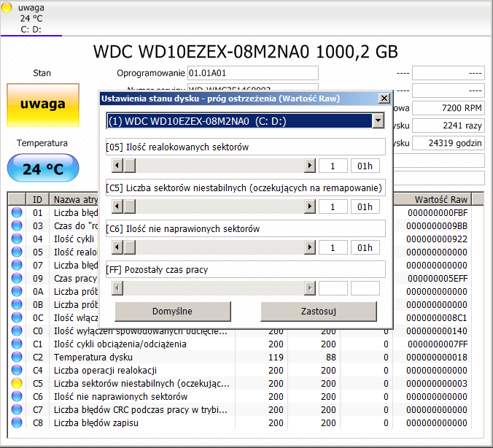Click the yellow uwaga health status button
The height and width of the screenshot is (448, 493).
[x=43, y=105]
